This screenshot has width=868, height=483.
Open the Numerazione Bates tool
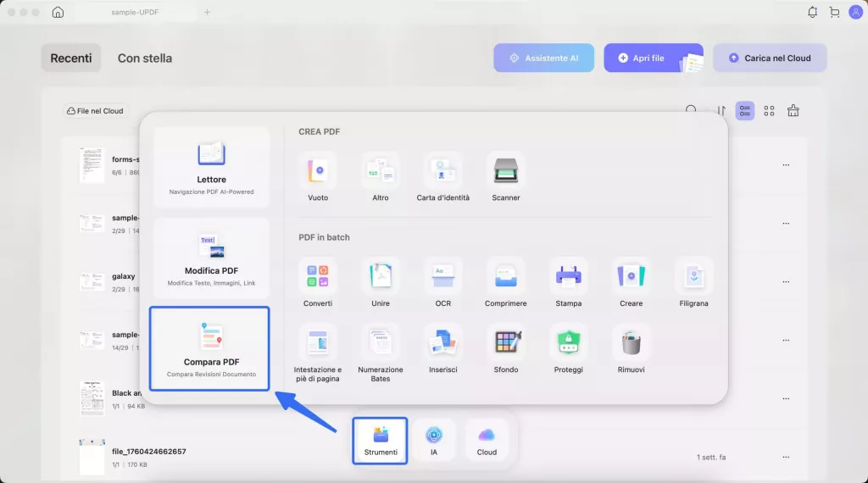(381, 353)
